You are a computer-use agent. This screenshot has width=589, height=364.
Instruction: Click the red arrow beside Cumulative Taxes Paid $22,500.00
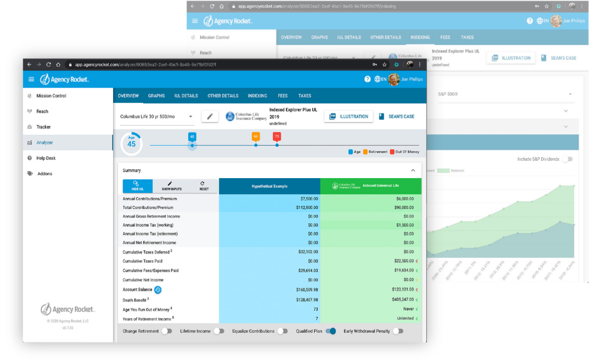pyautogui.click(x=416, y=261)
